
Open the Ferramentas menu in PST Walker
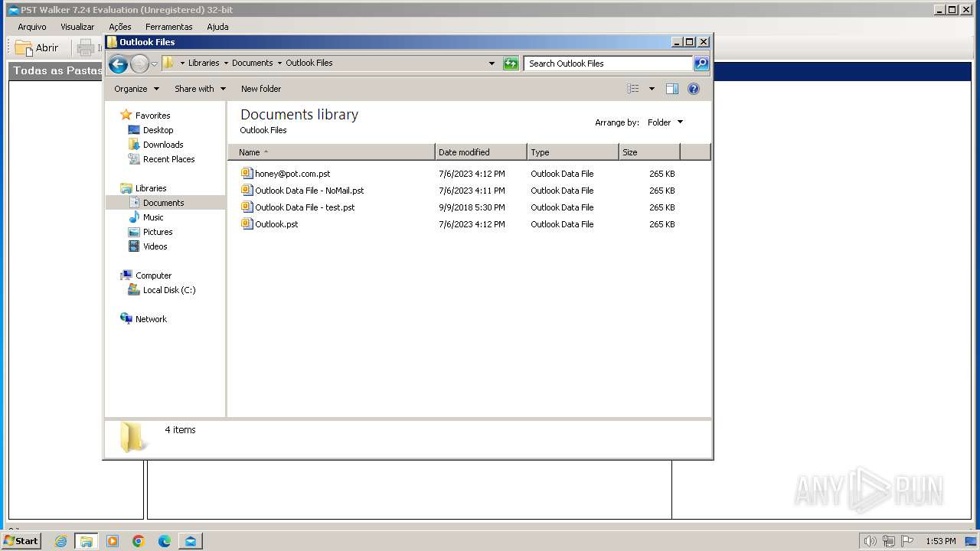tap(169, 27)
